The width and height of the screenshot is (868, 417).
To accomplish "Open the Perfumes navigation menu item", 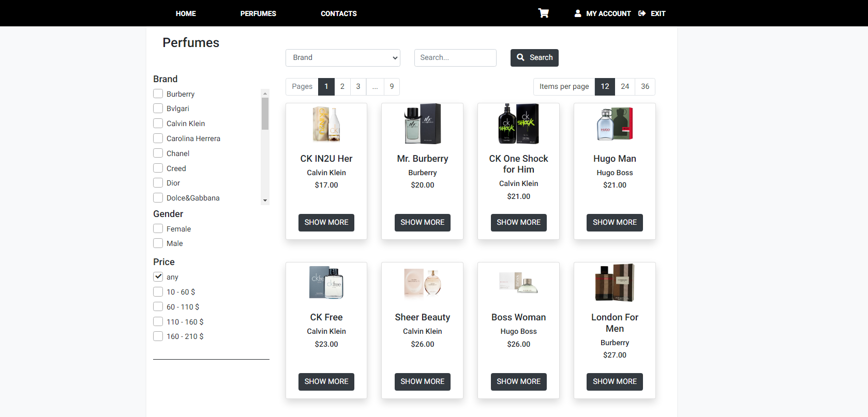I will tap(258, 13).
